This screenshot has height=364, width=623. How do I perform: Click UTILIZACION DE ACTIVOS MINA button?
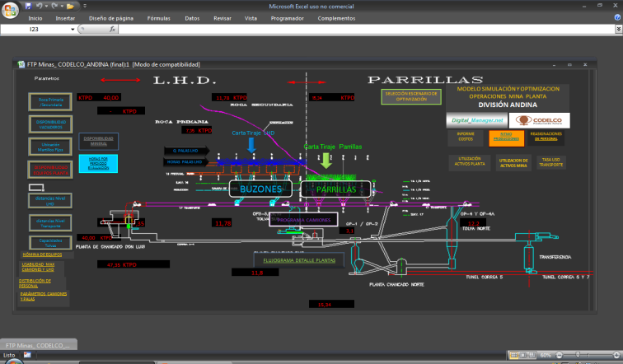tap(513, 163)
